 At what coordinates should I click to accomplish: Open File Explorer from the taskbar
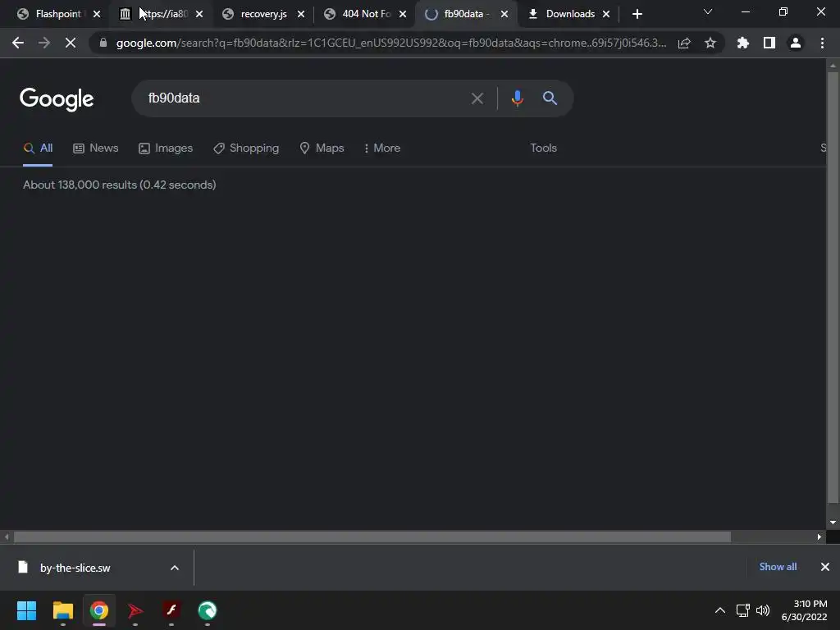click(x=62, y=610)
